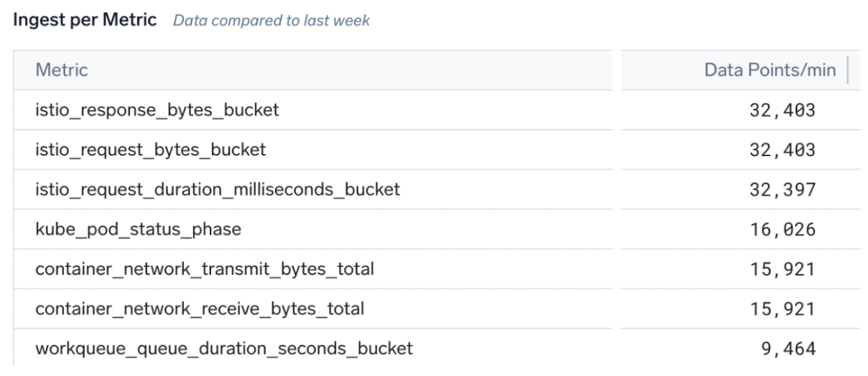Click 15,921 value for container_network_transmit_bytes_total
868x376 pixels.
(781, 268)
